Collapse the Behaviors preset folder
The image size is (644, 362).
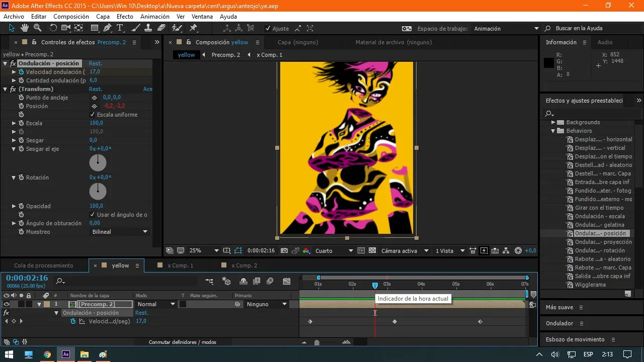click(553, 131)
